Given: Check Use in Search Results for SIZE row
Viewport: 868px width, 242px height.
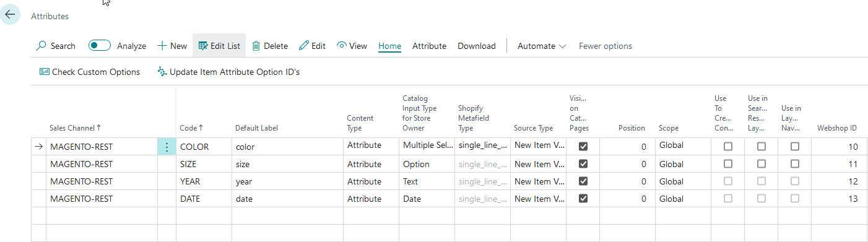Looking at the screenshot, I should tap(762, 164).
